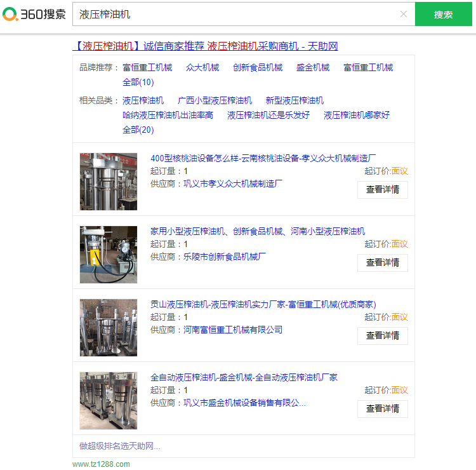Open thumbnail of 贡山液压榨油机 product

(108, 328)
